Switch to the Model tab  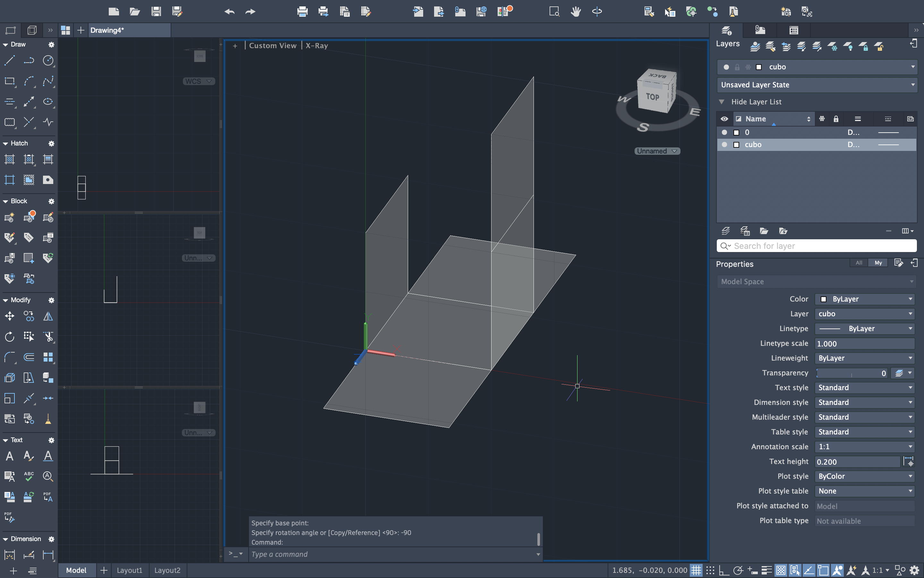(76, 570)
